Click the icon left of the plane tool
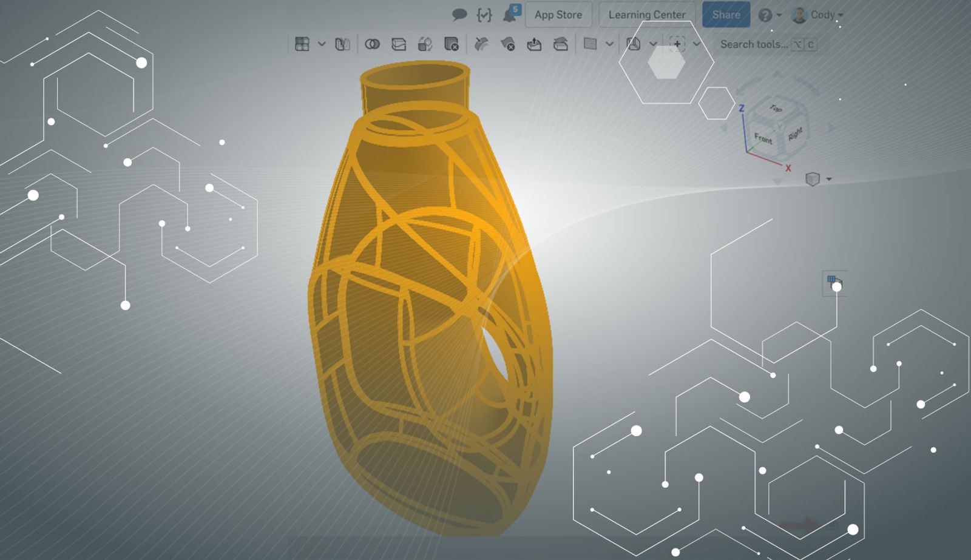The width and height of the screenshot is (971, 560). coord(561,44)
